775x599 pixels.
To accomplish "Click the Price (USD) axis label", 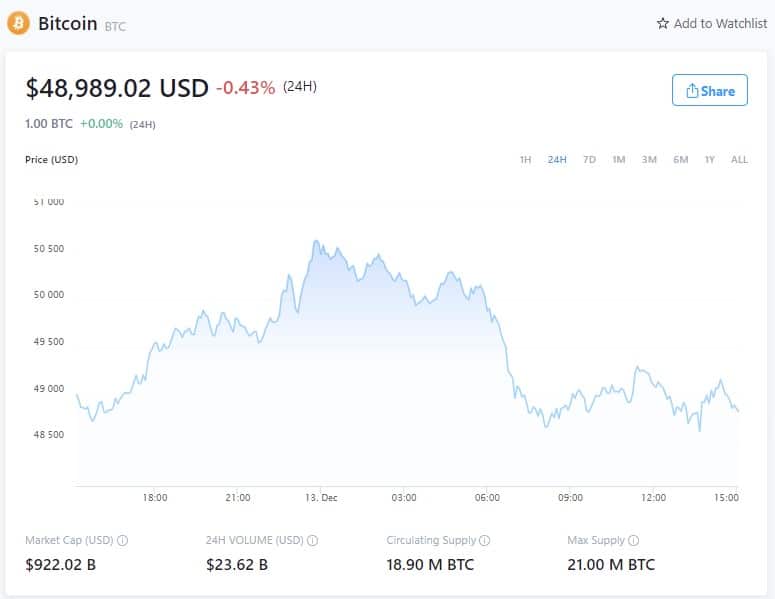I will [51, 160].
